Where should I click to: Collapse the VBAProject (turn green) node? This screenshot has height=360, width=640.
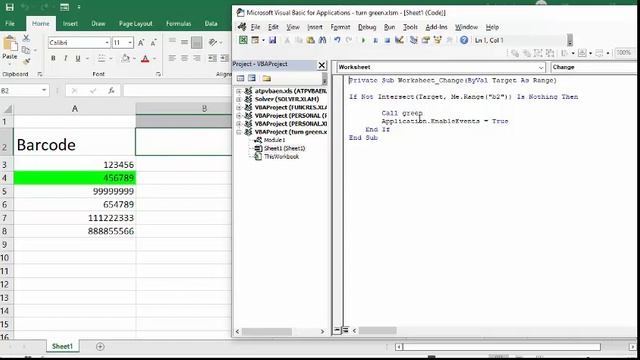238,132
